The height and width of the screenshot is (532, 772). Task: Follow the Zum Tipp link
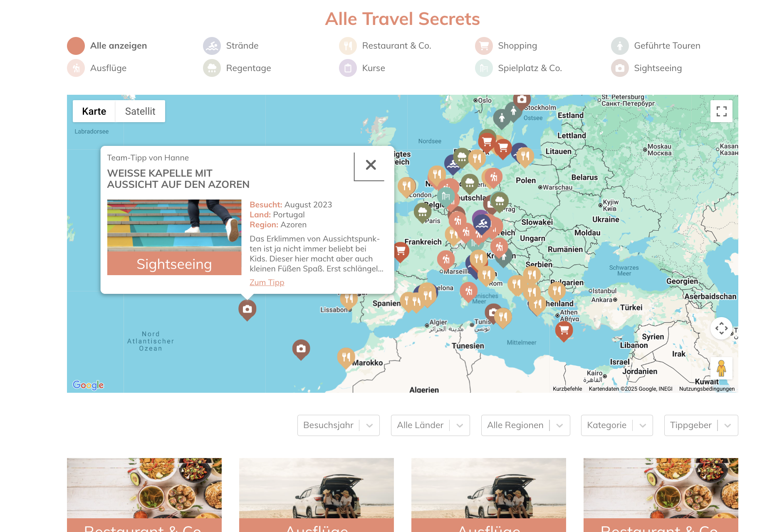267,282
